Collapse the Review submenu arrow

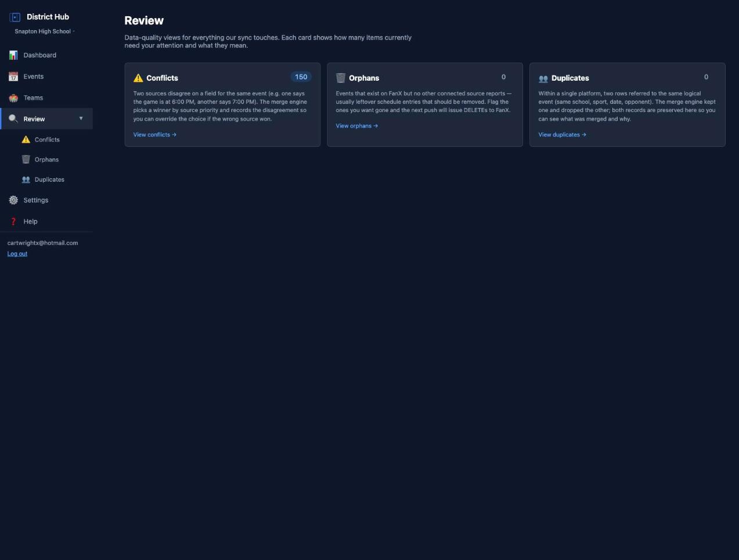pyautogui.click(x=81, y=118)
